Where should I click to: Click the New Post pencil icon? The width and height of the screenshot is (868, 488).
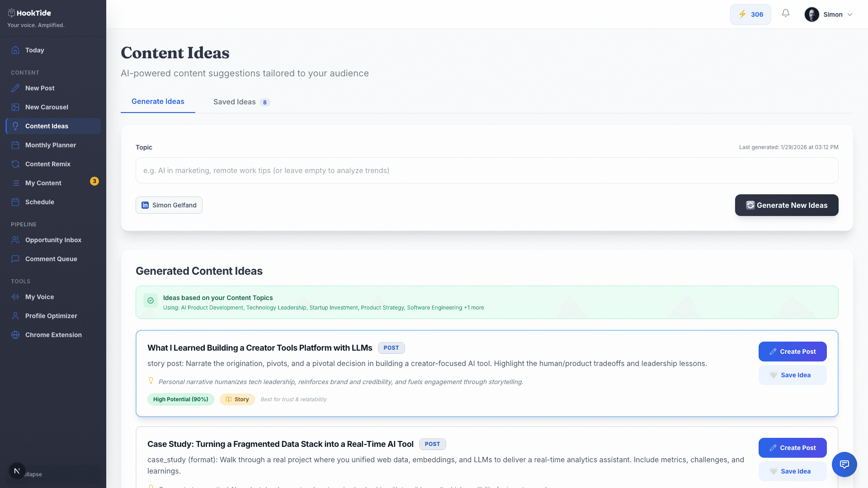pyautogui.click(x=15, y=88)
